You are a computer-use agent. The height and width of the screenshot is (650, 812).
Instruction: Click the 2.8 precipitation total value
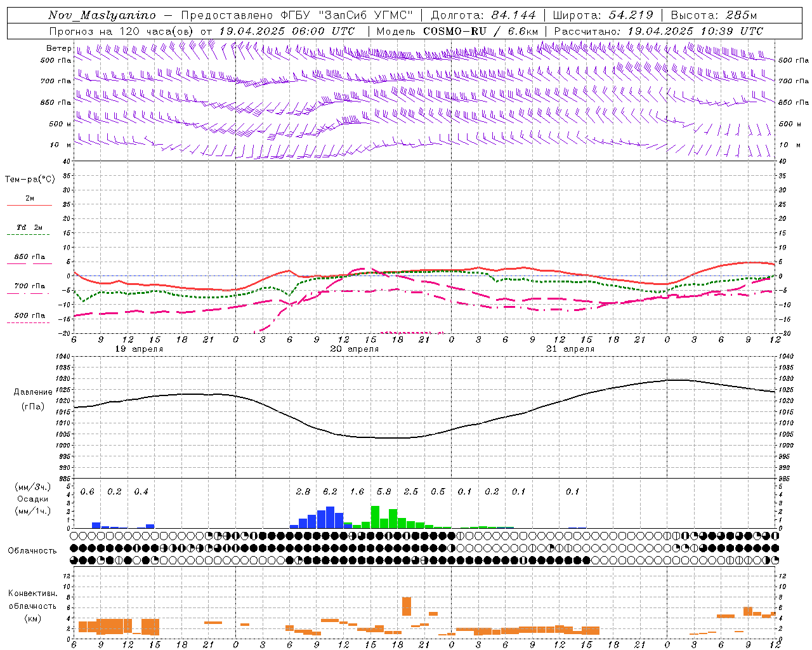click(303, 492)
